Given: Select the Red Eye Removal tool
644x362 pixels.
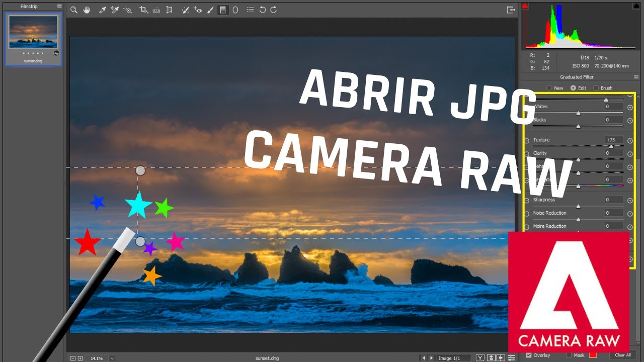Looking at the screenshot, I should click(x=198, y=10).
